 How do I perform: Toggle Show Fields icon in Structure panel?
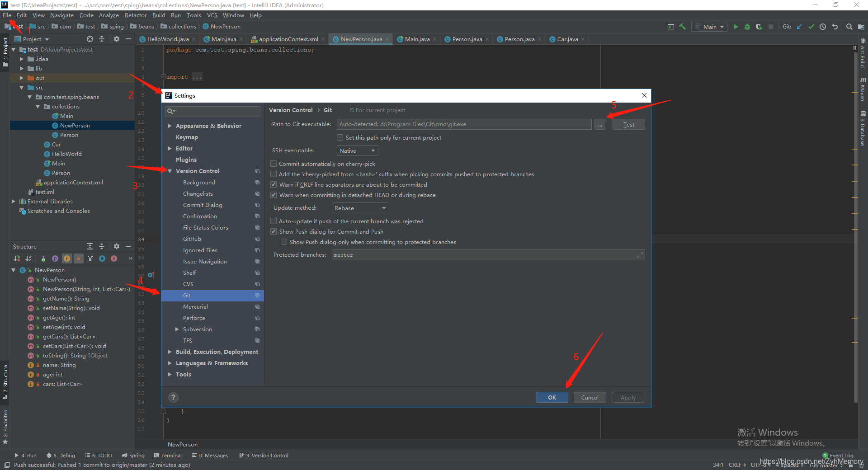coord(67,258)
